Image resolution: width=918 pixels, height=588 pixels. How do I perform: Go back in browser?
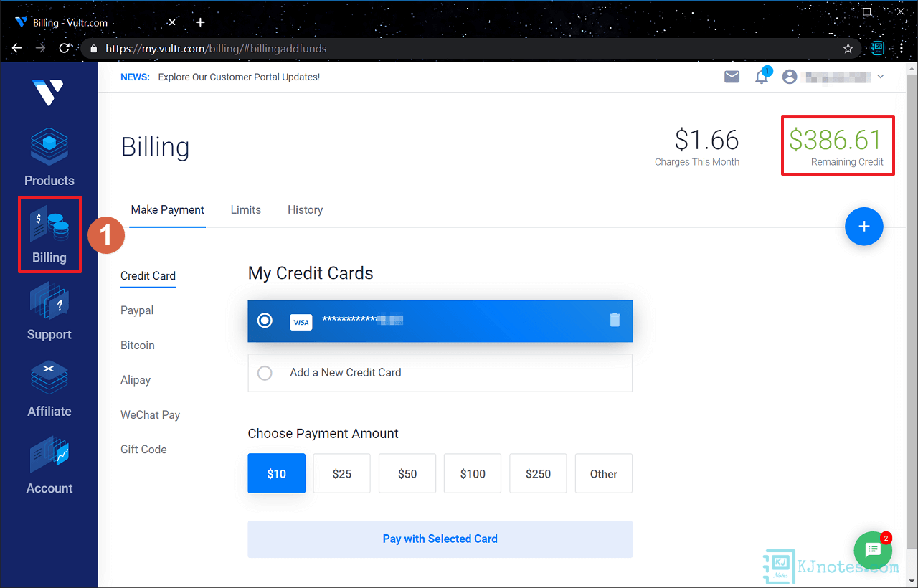point(17,48)
